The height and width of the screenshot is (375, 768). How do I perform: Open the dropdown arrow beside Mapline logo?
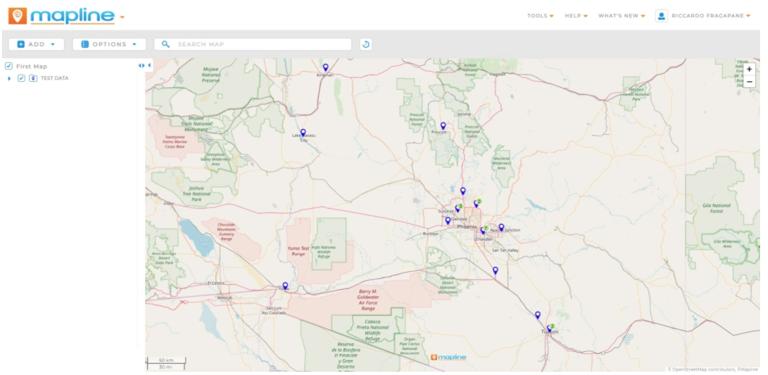(x=122, y=17)
